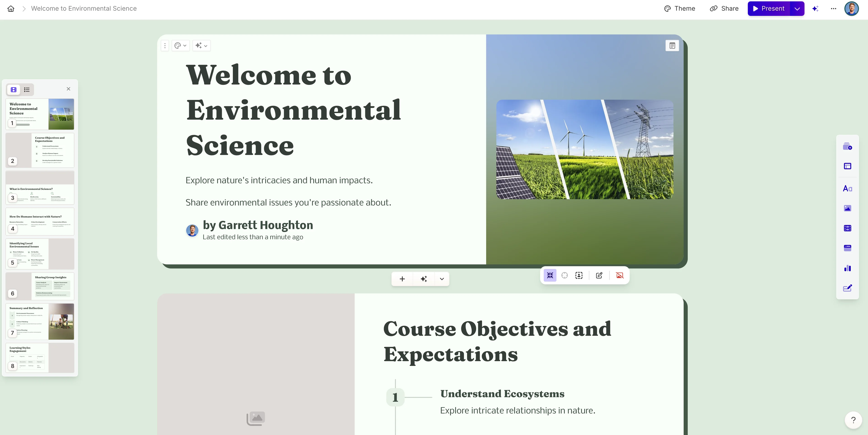
Task: Click the remove accent image icon
Action: (x=619, y=275)
